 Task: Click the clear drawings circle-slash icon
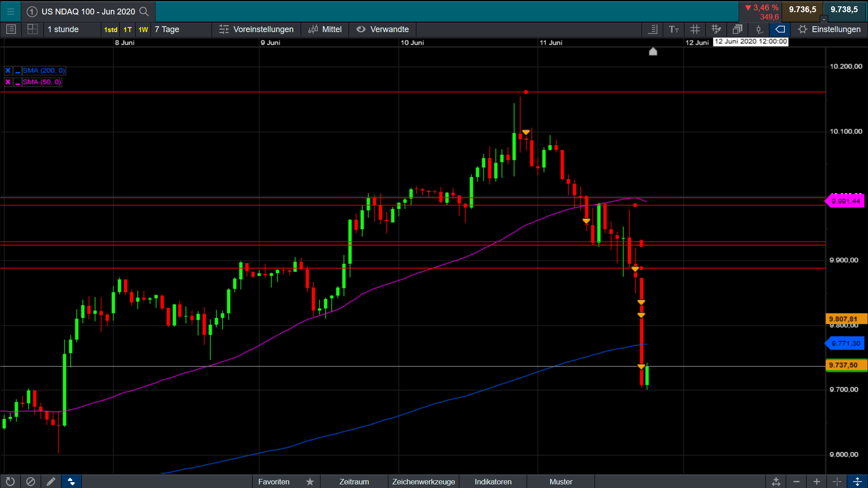(30, 482)
